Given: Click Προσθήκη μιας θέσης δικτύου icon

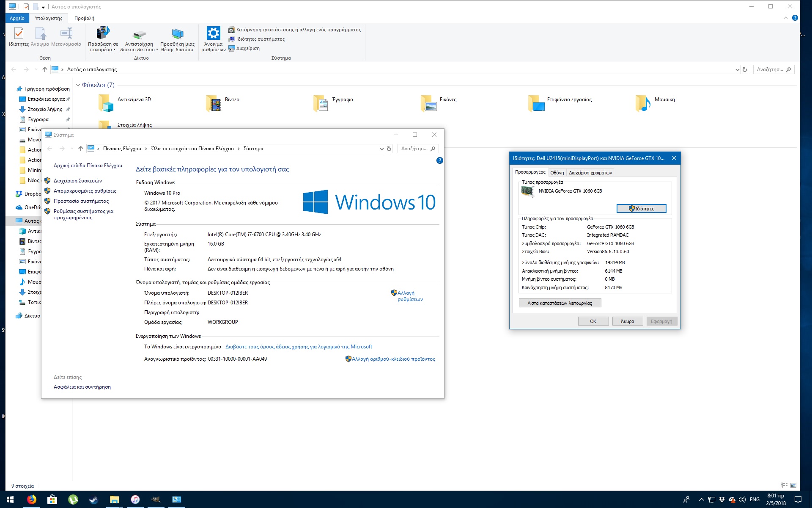Looking at the screenshot, I should (x=177, y=39).
